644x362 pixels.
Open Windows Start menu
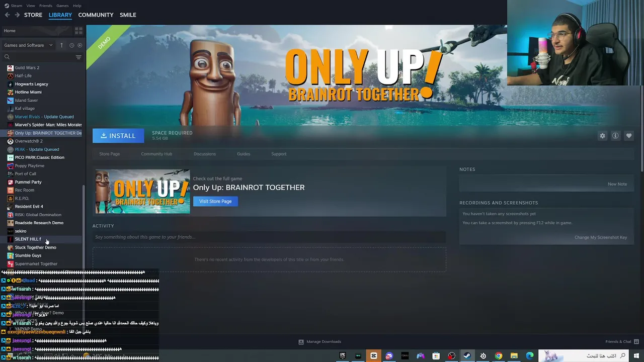(636, 356)
